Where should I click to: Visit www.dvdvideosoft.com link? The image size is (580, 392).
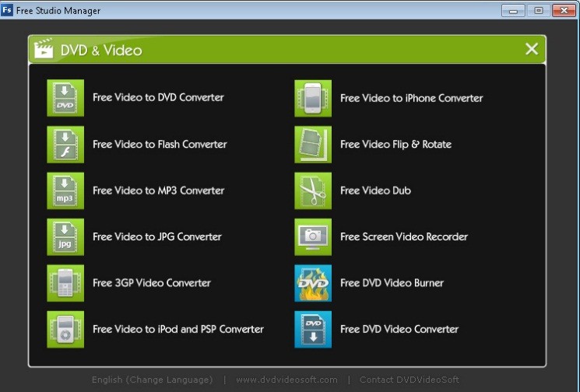(x=286, y=380)
